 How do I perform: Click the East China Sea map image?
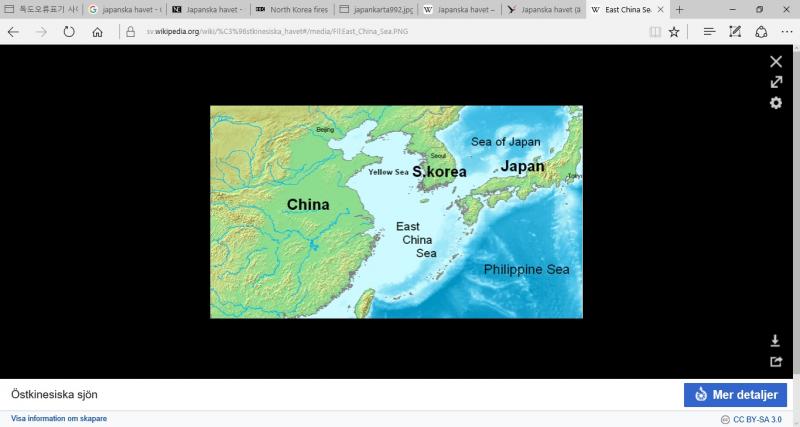click(x=396, y=212)
